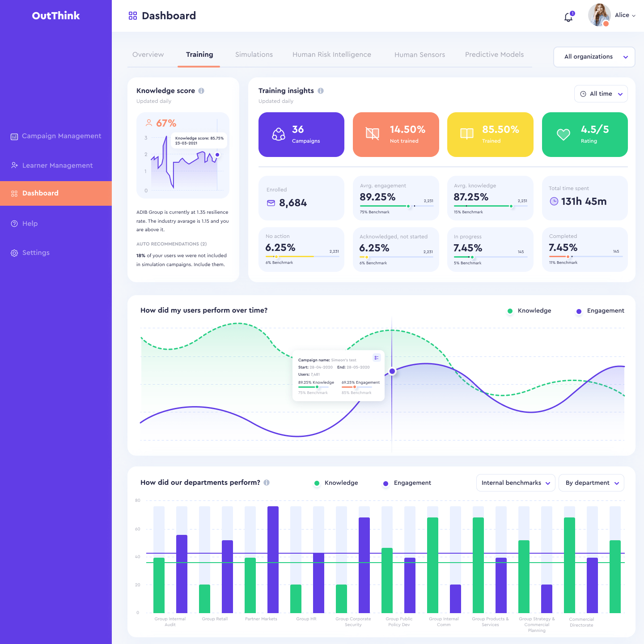The height and width of the screenshot is (644, 644).
Task: Click the campaign tooltip details icon
Action: [x=377, y=358]
